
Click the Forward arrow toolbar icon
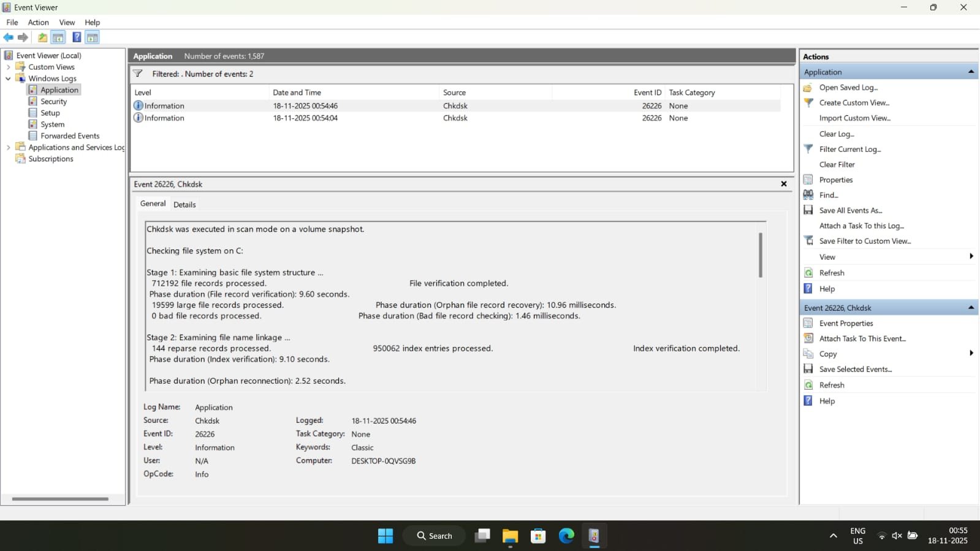[x=23, y=37]
